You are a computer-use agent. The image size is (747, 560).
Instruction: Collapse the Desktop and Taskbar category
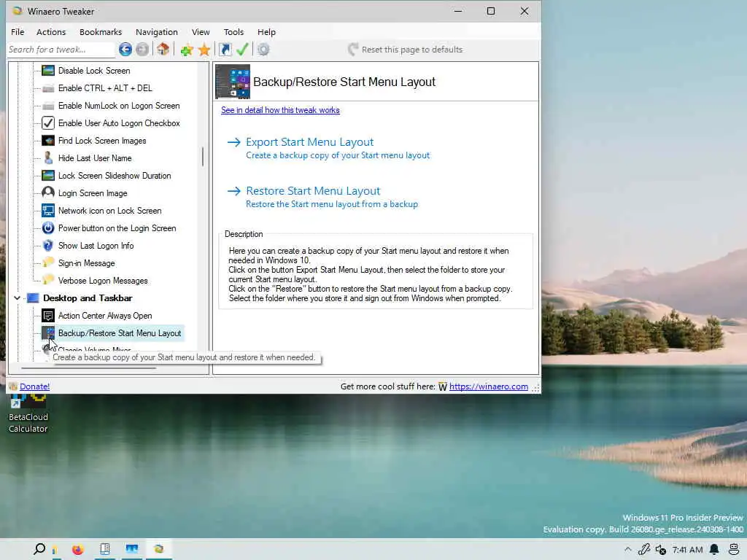click(18, 298)
